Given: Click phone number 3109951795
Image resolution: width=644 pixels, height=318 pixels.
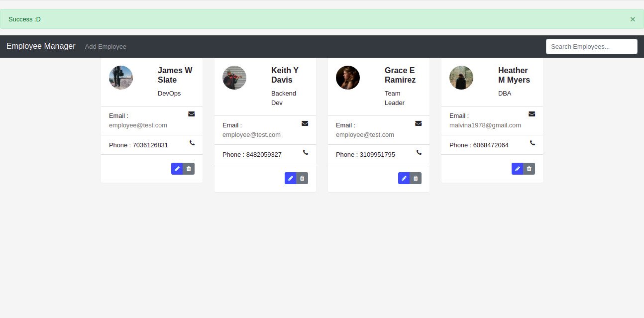Looking at the screenshot, I should (377, 155).
